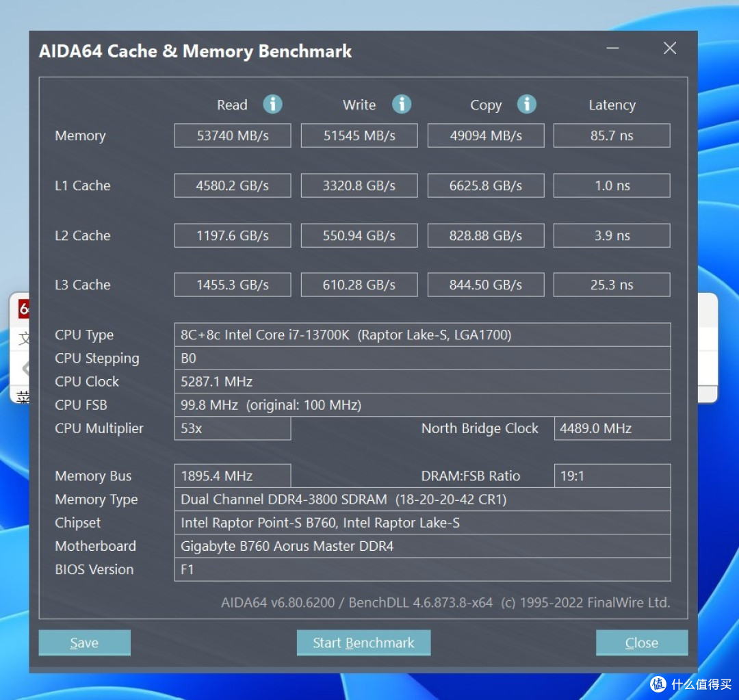
Task: Select Memory read value 53740 MB/s
Action: click(233, 135)
